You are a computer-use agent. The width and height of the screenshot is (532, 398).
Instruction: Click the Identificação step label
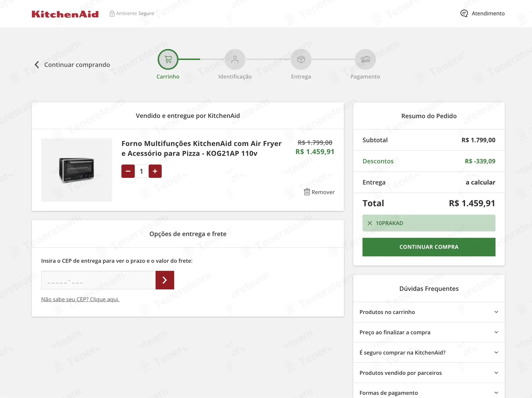point(235,76)
